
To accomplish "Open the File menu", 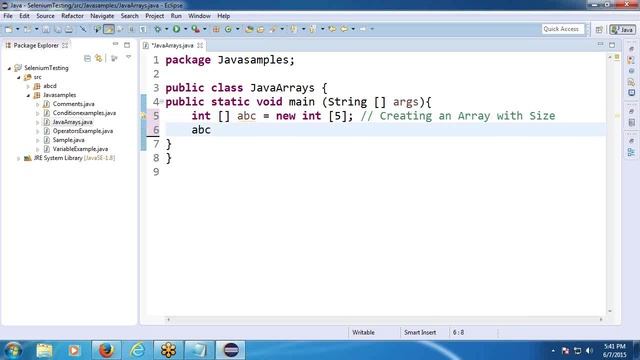I will coord(8,16).
